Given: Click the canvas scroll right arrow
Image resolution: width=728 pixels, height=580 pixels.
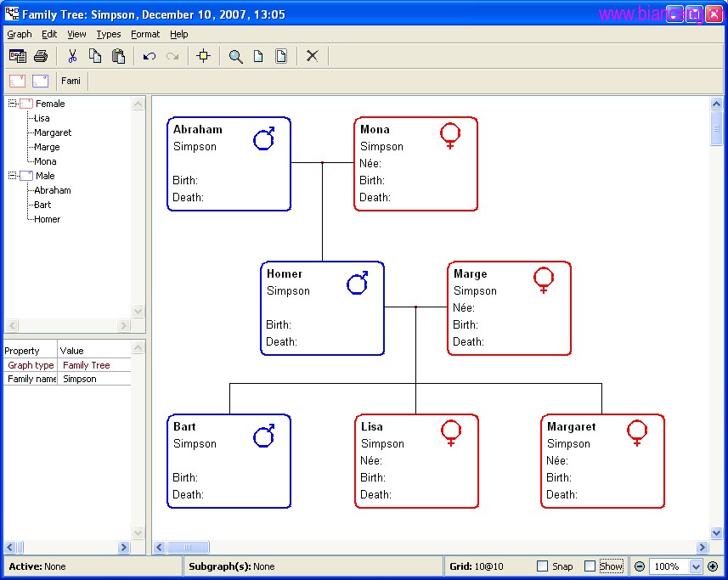Looking at the screenshot, I should (702, 547).
